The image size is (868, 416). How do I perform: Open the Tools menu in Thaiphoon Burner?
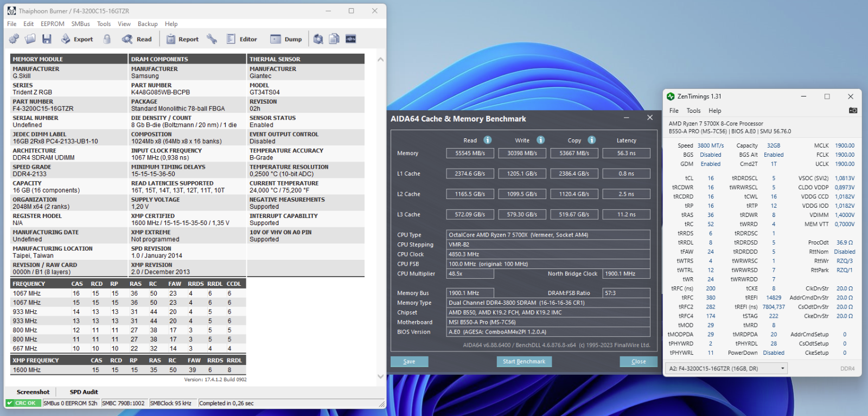104,24
